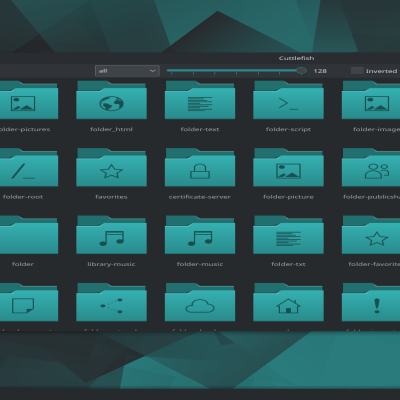Select the folder-script terminal folder icon
Screen dimensions: 400x400
click(288, 100)
